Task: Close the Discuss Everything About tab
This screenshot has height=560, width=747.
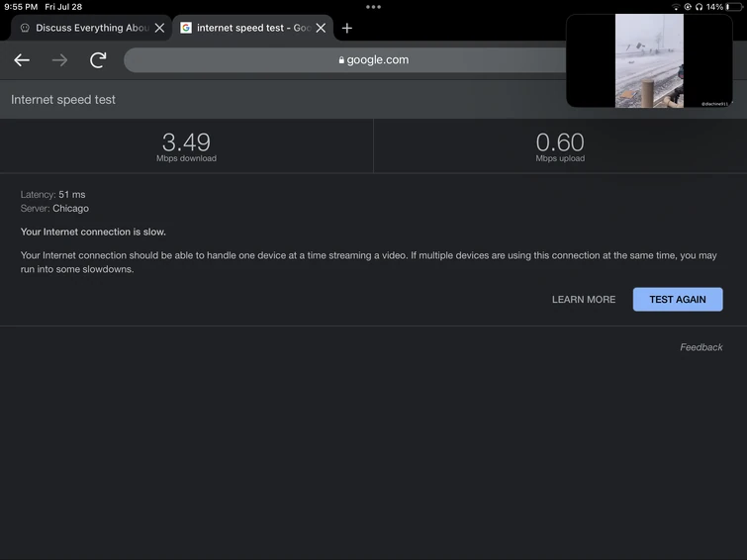Action: click(x=159, y=28)
